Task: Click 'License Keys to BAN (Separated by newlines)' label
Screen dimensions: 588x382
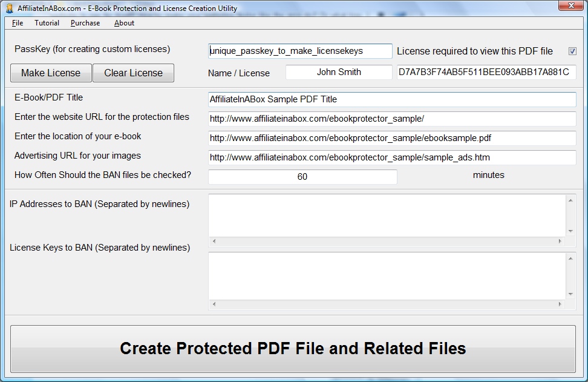Action: click(100, 248)
